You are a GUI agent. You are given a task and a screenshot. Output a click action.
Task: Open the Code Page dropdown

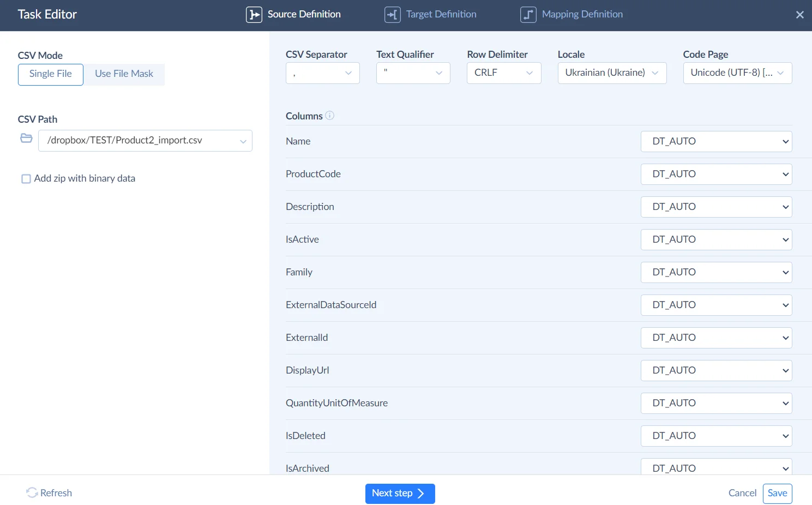[737, 73]
